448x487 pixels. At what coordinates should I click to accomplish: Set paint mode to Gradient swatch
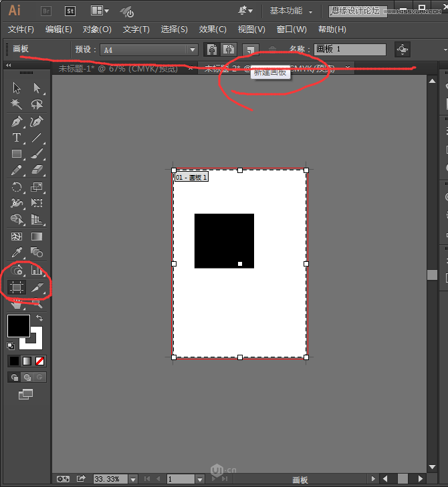pos(27,361)
